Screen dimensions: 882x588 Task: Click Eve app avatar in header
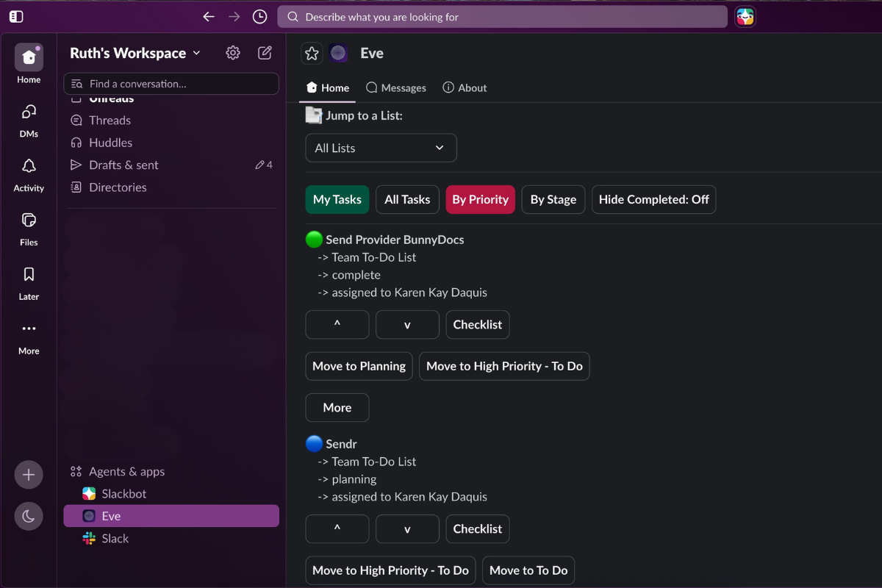pos(339,53)
